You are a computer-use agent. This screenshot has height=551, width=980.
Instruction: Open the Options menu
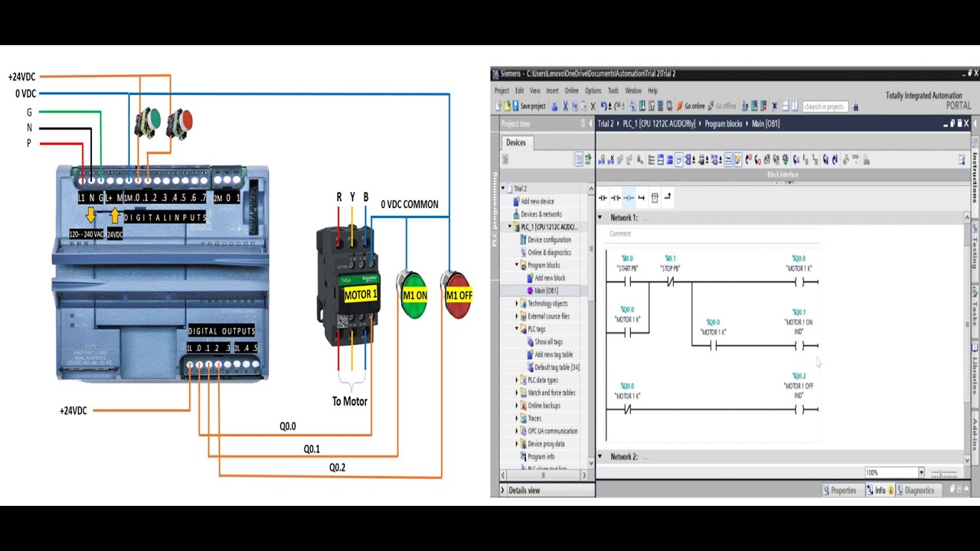tap(593, 90)
